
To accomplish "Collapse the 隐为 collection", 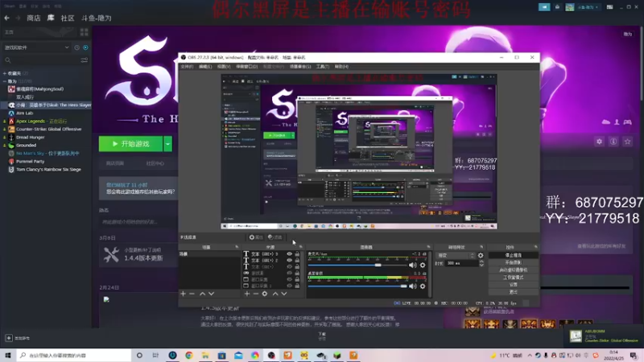I will (5, 81).
